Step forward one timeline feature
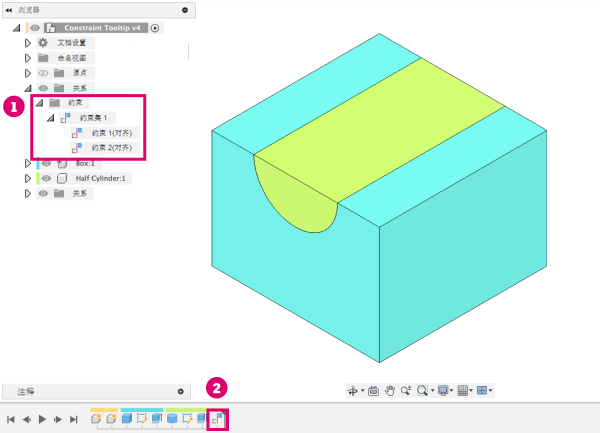The image size is (600, 433). point(58,419)
